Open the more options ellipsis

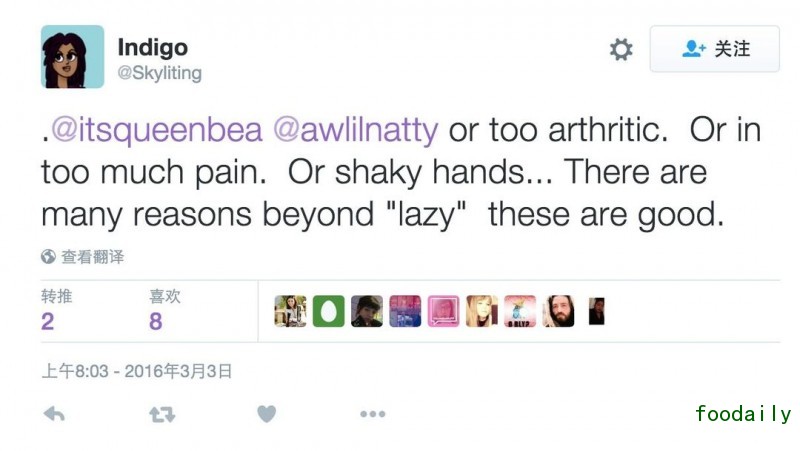point(372,414)
